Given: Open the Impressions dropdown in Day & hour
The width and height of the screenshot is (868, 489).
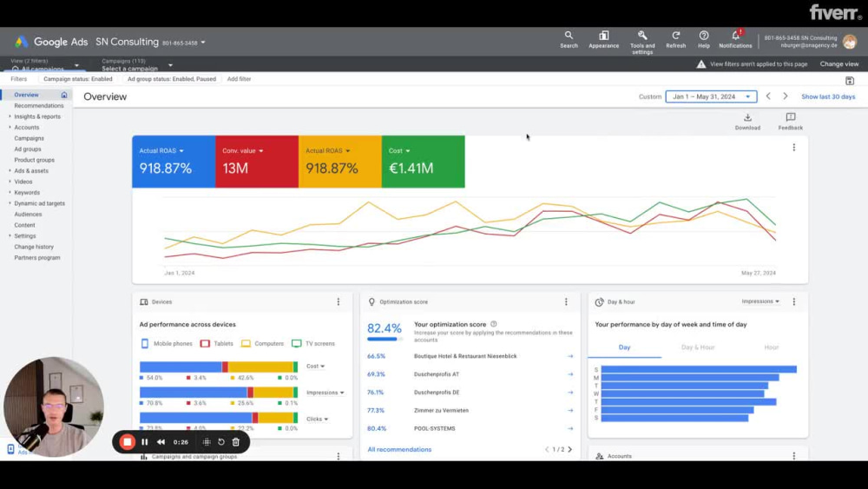Looking at the screenshot, I should 760,301.
